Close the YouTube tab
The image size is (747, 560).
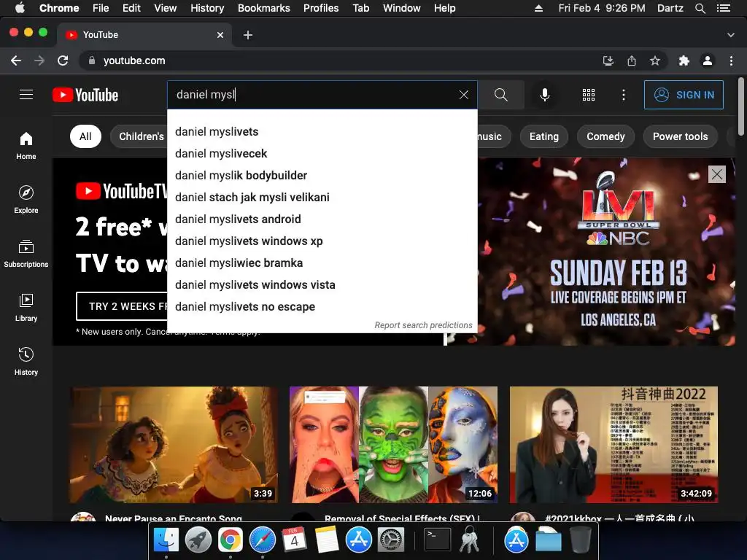pos(220,35)
